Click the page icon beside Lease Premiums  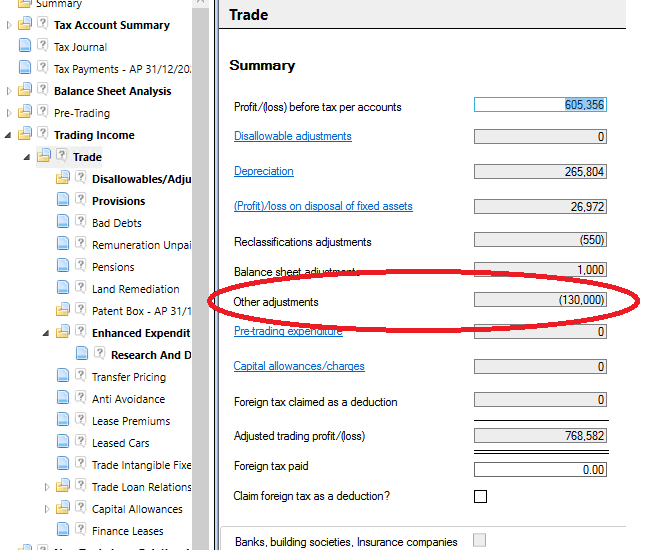click(63, 419)
